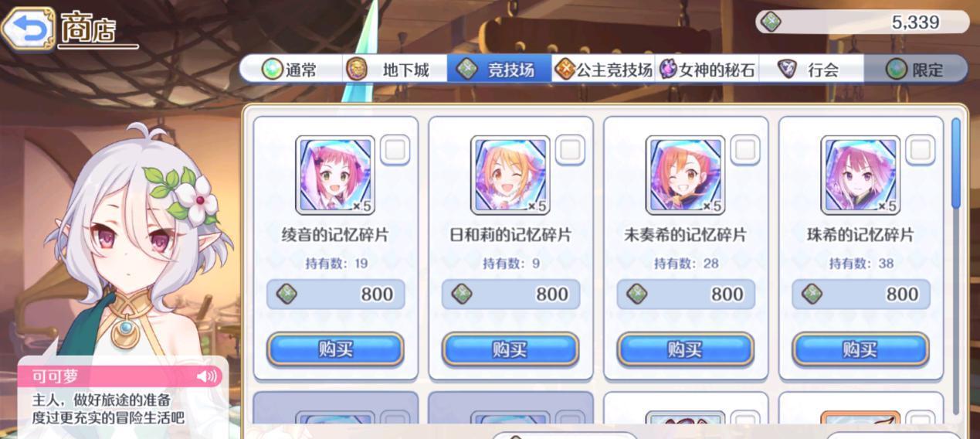Tap 绫音 memory shard character icon
The height and width of the screenshot is (439, 980).
(335, 175)
